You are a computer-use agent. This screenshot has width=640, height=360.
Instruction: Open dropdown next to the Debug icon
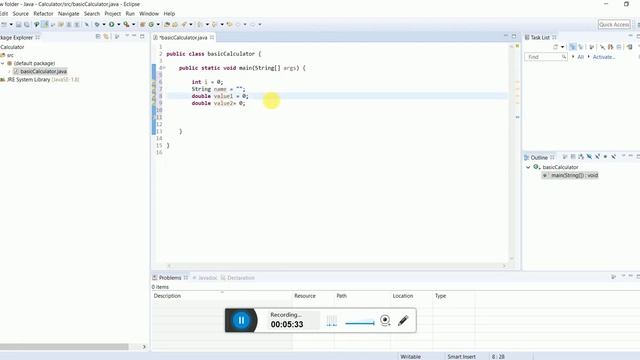(104, 24)
